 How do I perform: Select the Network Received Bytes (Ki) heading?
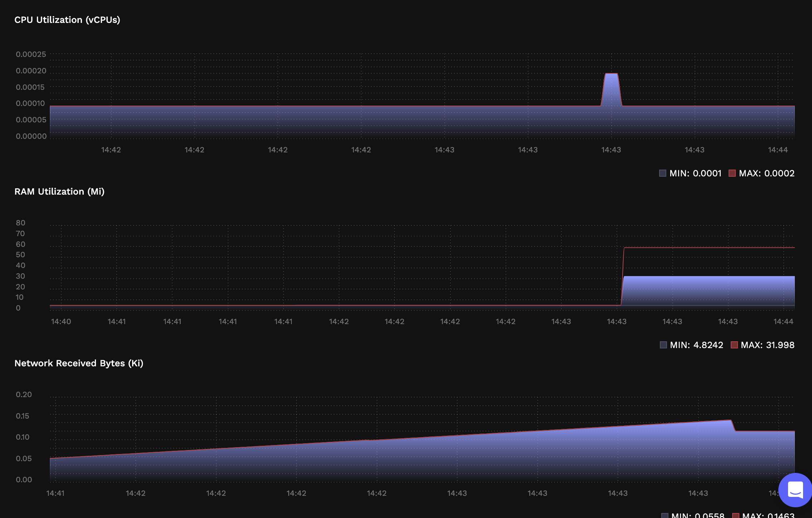[79, 363]
